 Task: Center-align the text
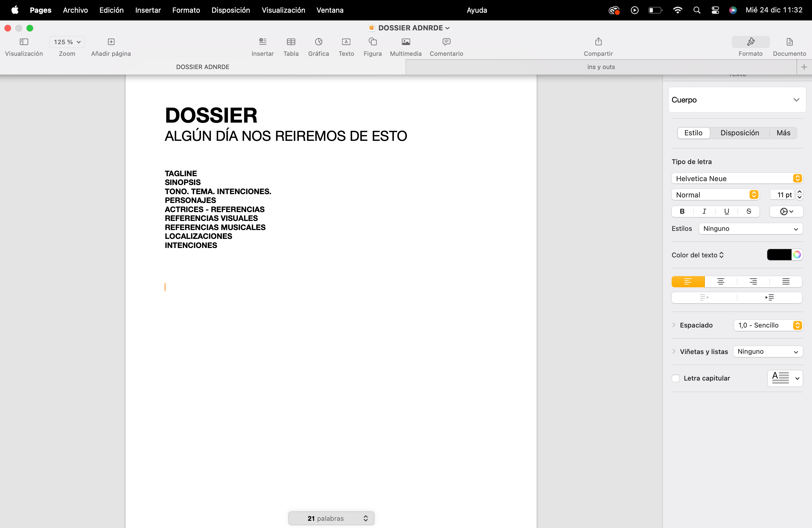tap(721, 281)
